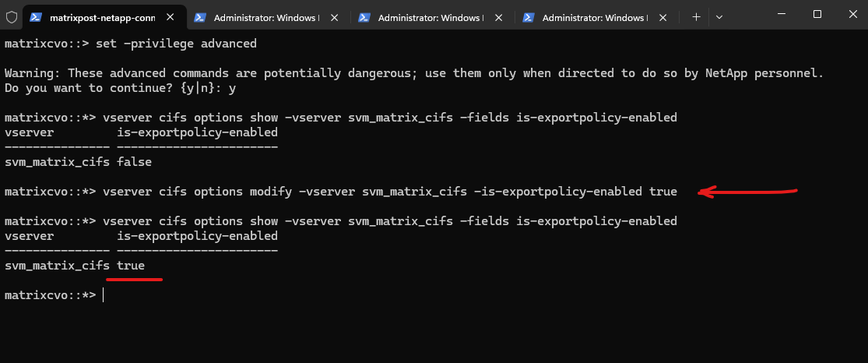Close the matrixpost-netapp-conn tab
Viewport: 868px width, 363px height.
168,16
